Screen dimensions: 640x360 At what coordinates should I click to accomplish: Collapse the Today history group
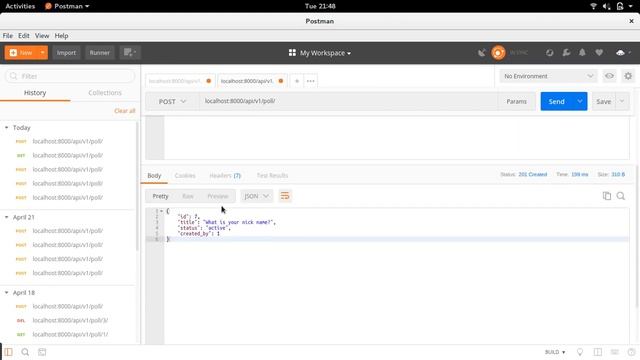pos(7,127)
